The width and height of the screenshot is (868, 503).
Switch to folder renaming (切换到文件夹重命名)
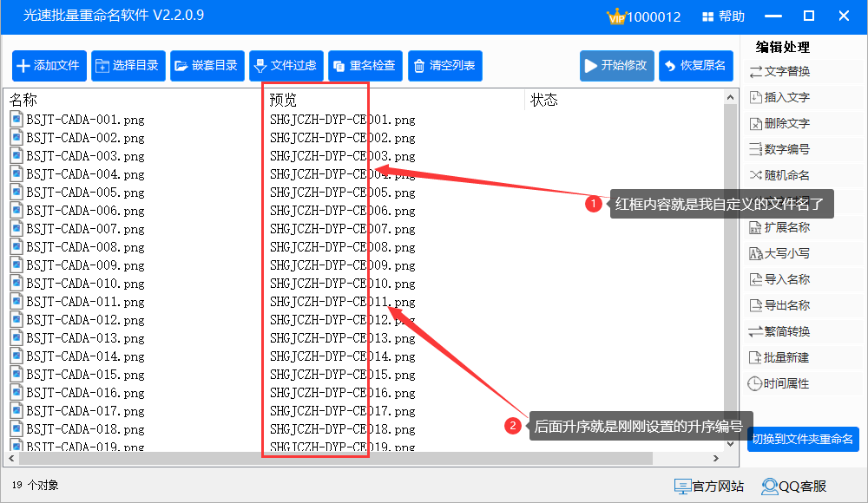coord(803,440)
